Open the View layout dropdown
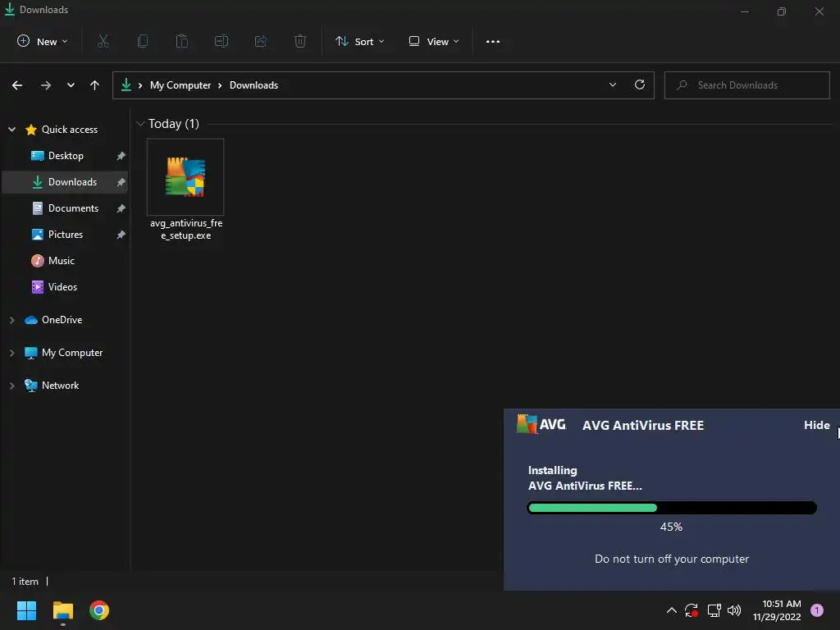This screenshot has height=630, width=840. click(x=433, y=41)
